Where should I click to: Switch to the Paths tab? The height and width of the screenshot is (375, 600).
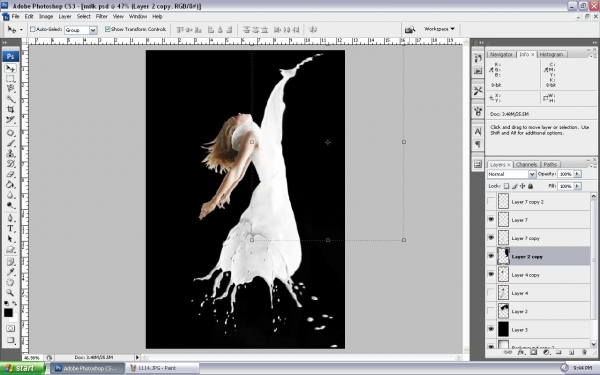click(550, 165)
